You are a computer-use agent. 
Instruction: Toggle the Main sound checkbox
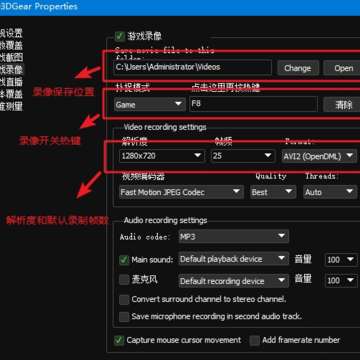click(x=124, y=260)
